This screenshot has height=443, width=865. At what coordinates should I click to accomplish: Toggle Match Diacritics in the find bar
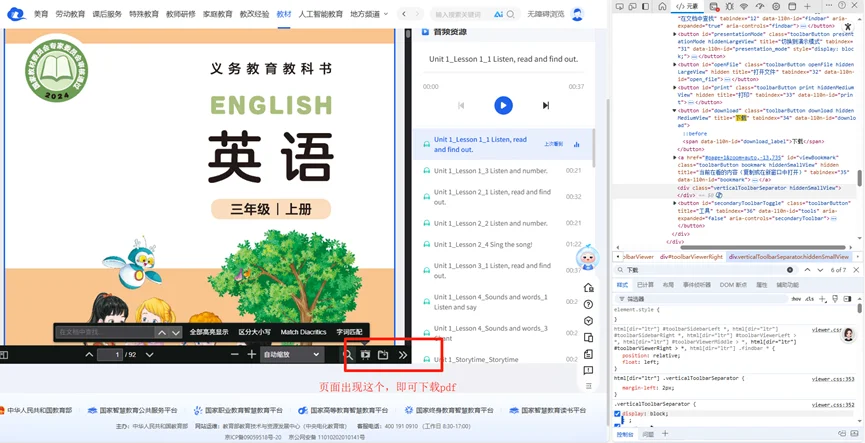[303, 332]
